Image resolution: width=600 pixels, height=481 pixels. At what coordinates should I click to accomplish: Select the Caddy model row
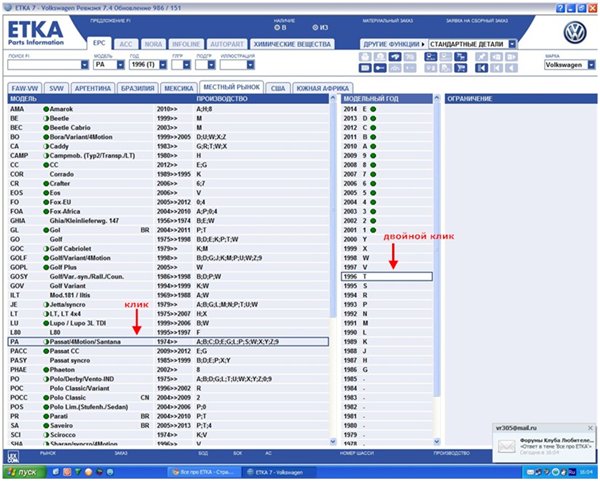[168, 146]
